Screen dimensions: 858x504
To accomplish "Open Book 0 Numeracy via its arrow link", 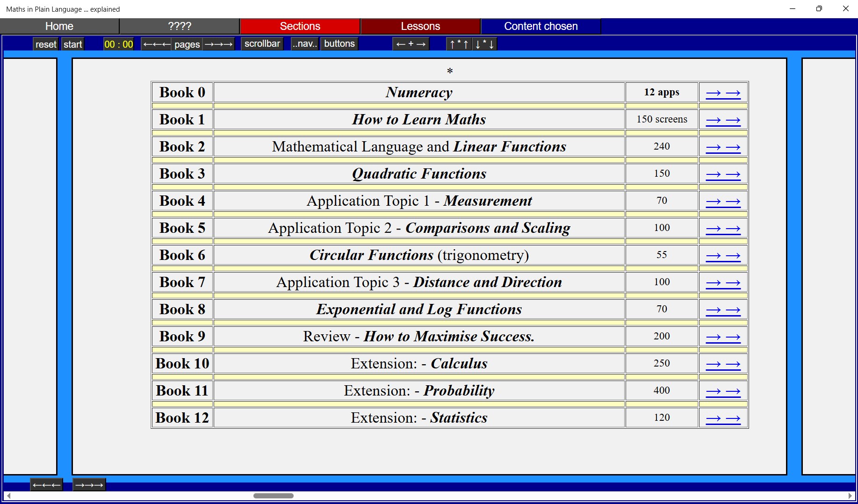I will coord(723,93).
